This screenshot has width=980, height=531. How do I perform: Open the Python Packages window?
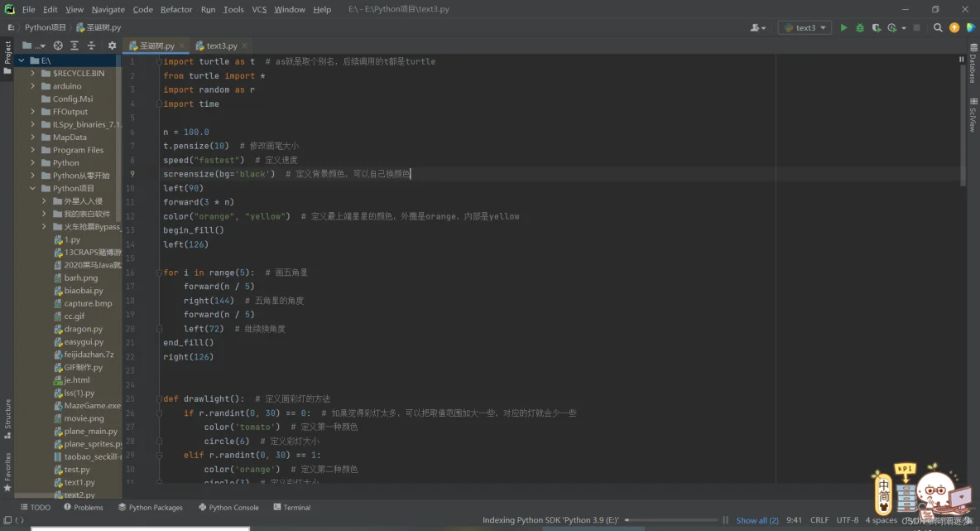[x=151, y=507]
